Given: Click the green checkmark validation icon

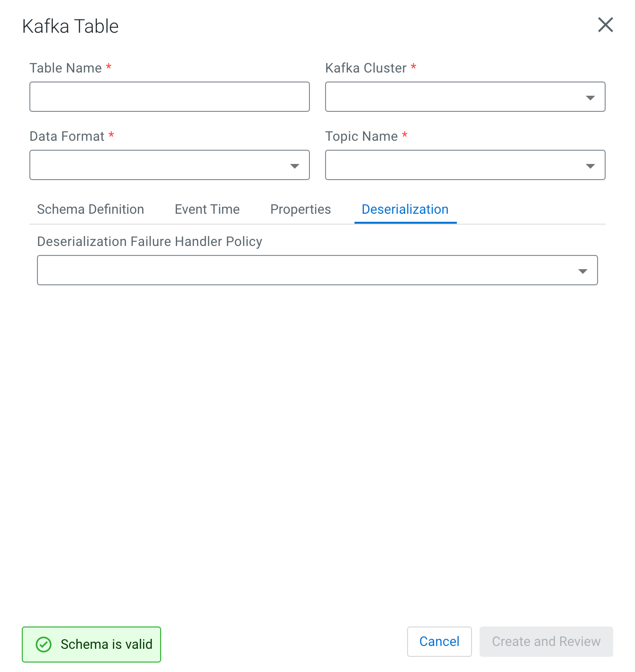Looking at the screenshot, I should (44, 645).
